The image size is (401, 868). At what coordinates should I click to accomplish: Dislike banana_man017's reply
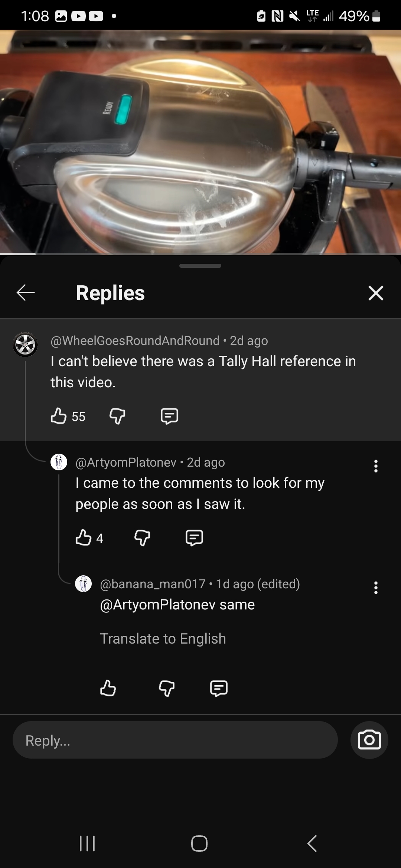[x=167, y=688]
